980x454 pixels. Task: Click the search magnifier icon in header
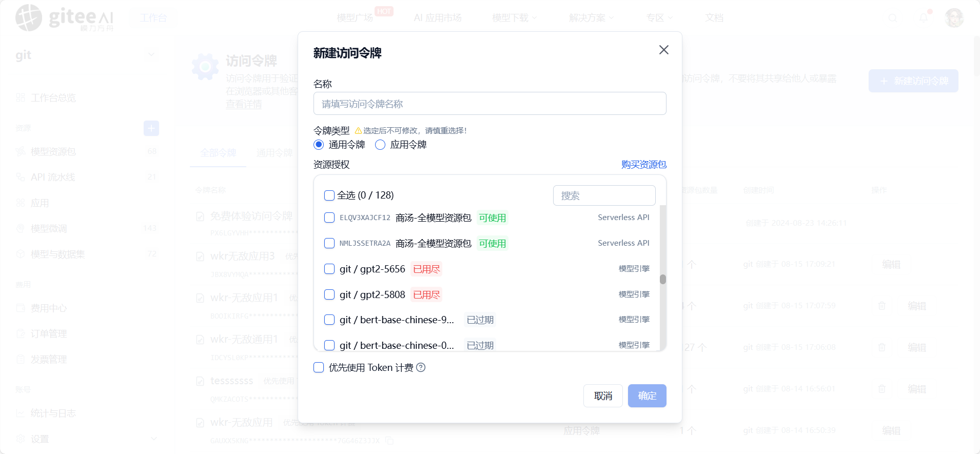click(x=893, y=18)
